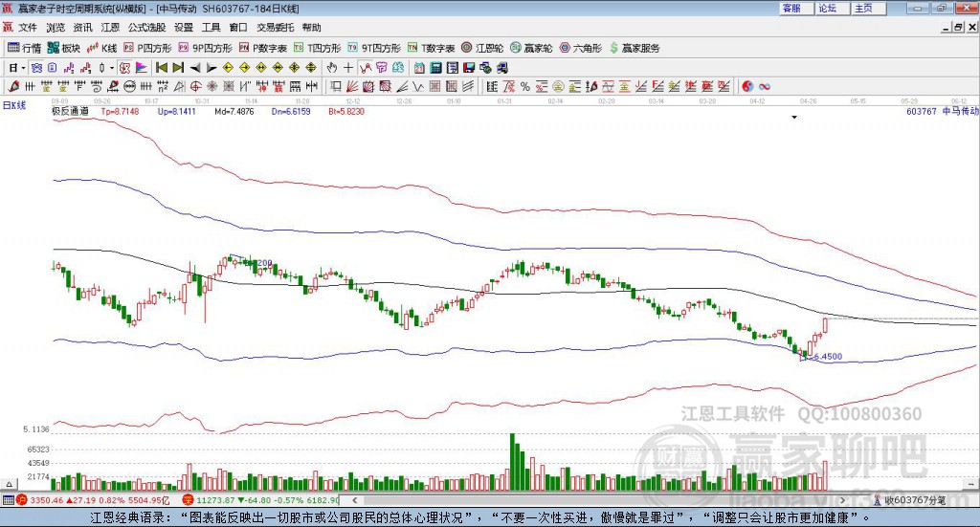980x527 pixels.
Task: Open the 公式选股 menu
Action: (146, 28)
